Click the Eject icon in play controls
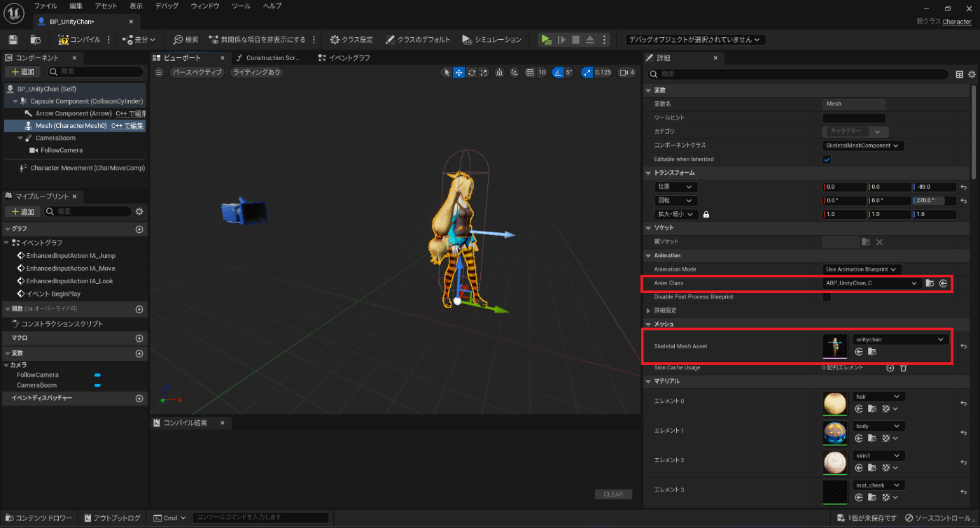This screenshot has height=528, width=980. 590,40
